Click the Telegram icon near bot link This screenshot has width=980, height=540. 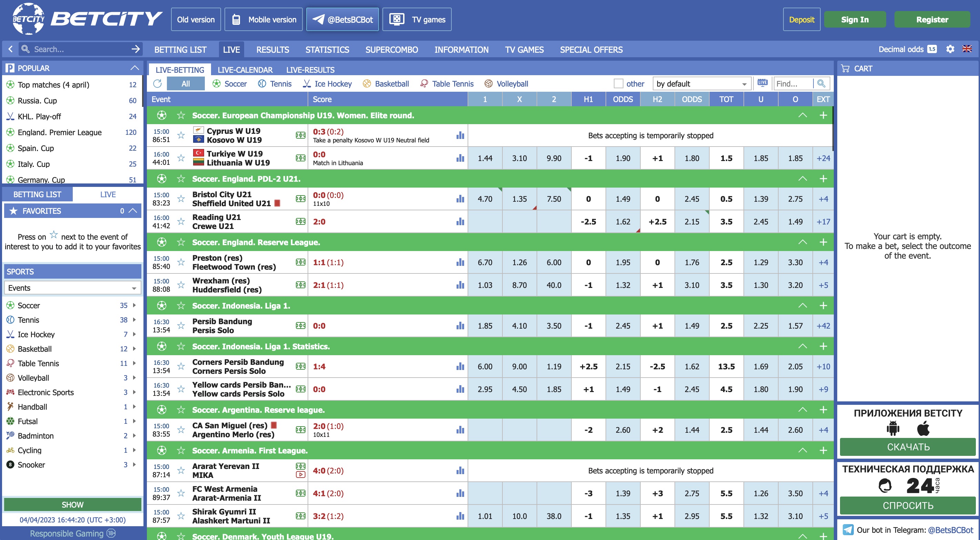click(848, 529)
